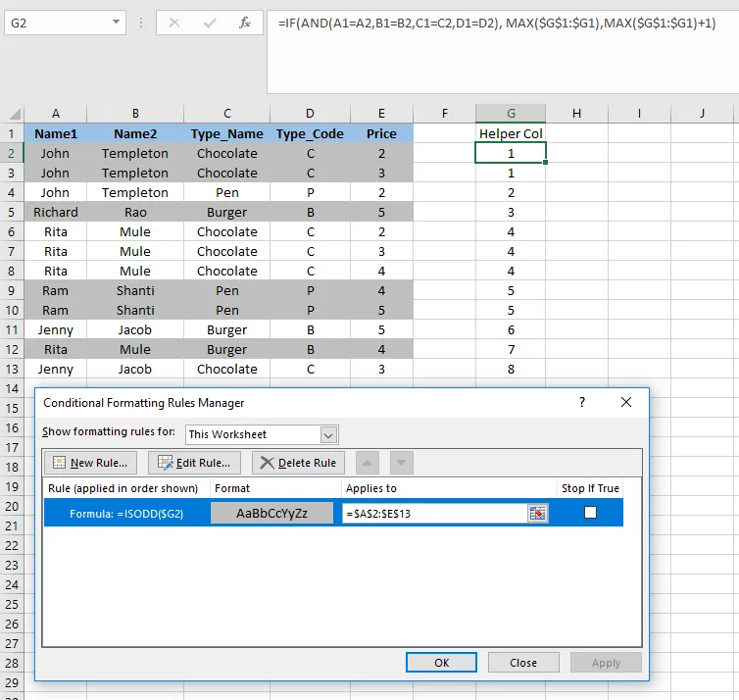Image resolution: width=739 pixels, height=700 pixels.
Task: Click the range selector icon in Applies to
Action: click(537, 513)
